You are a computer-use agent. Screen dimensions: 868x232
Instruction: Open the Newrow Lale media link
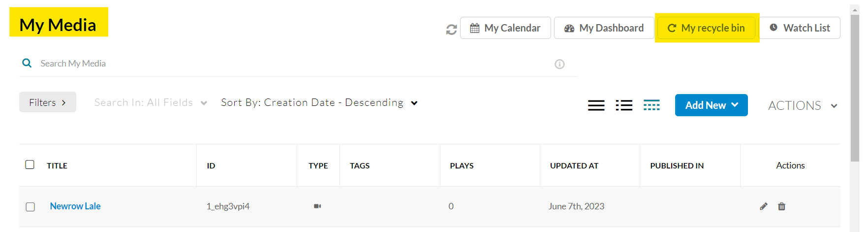click(75, 206)
